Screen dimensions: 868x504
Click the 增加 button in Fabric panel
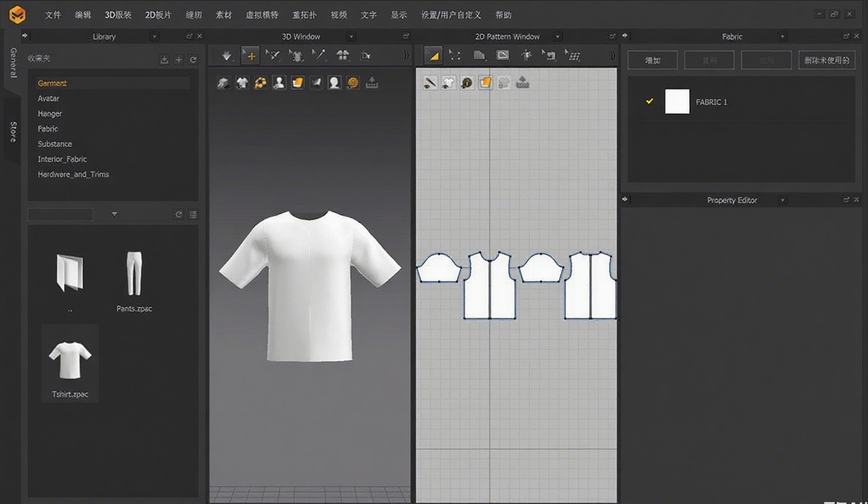click(x=652, y=60)
